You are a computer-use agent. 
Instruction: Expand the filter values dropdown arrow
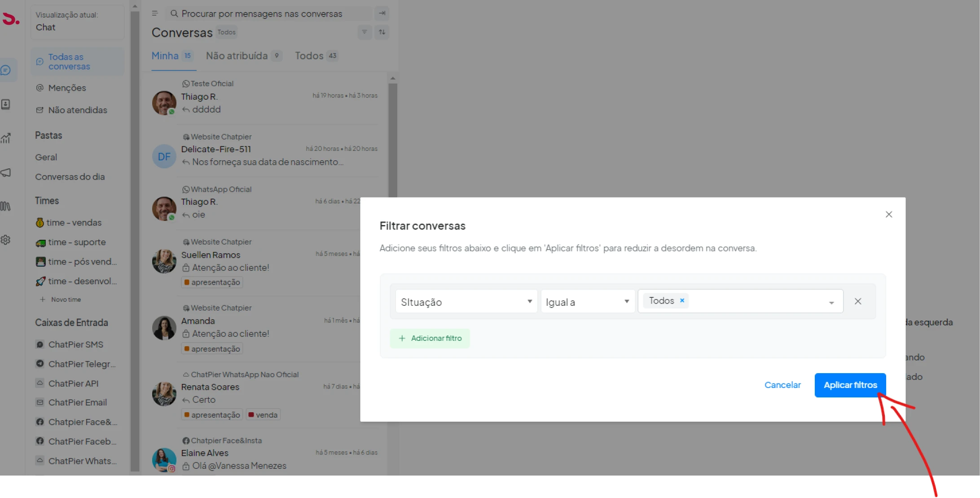pos(831,303)
